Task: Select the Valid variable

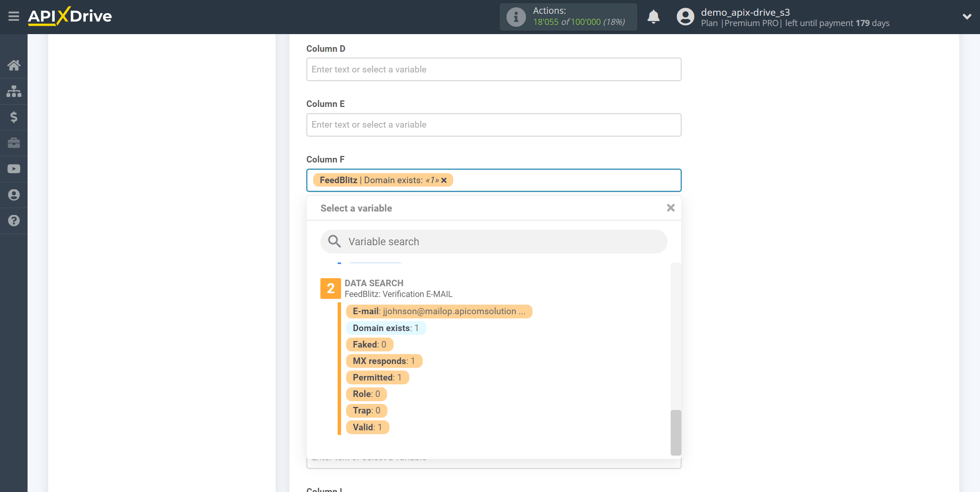Action: point(367,427)
